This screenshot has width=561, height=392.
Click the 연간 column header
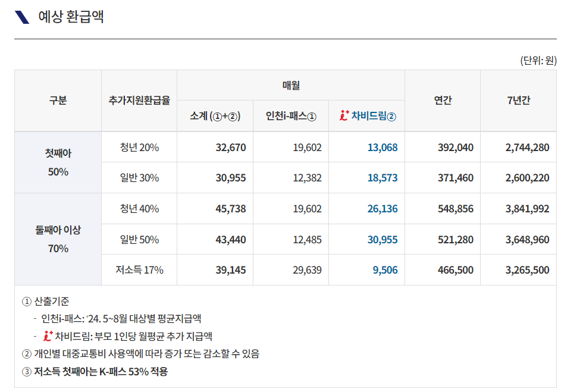[x=441, y=101]
